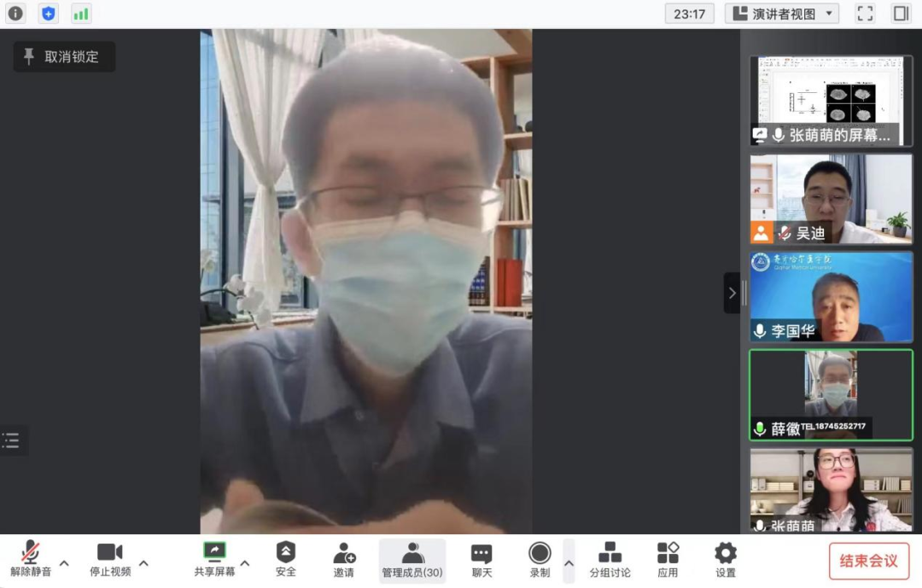
Task: Expand audio options arrow beside 解除静音
Action: (64, 563)
